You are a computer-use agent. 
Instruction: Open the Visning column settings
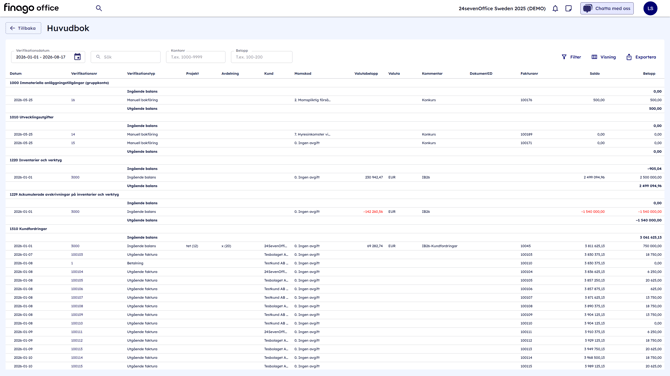(x=604, y=57)
